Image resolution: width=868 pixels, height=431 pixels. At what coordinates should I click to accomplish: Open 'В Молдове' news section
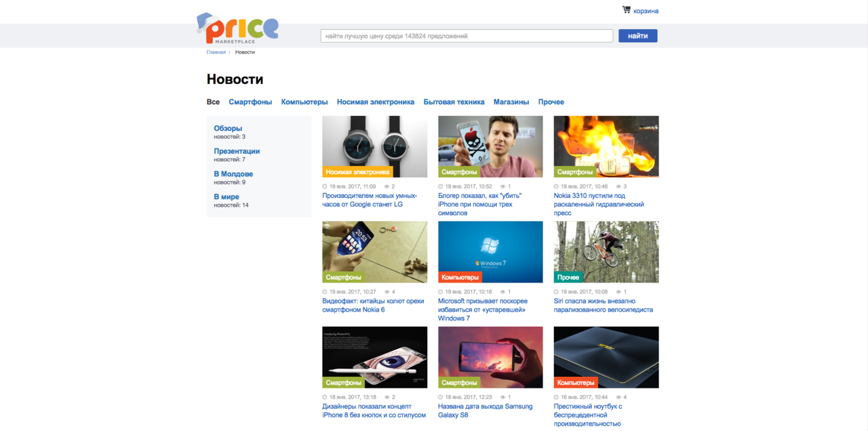tap(233, 174)
